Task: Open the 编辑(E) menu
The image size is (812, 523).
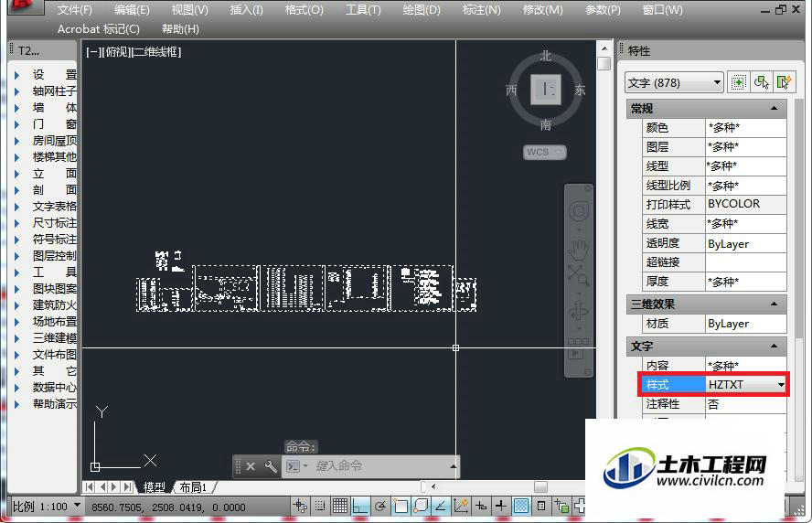Action: coord(132,10)
